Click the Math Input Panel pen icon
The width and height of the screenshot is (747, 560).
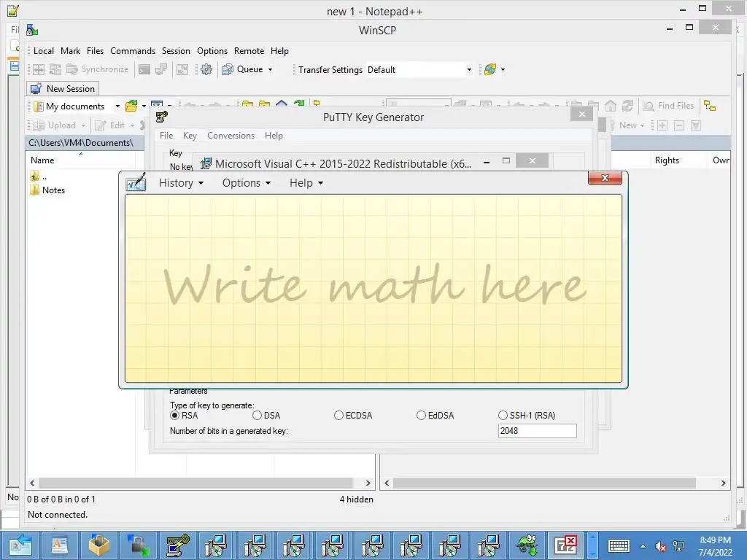tap(136, 183)
